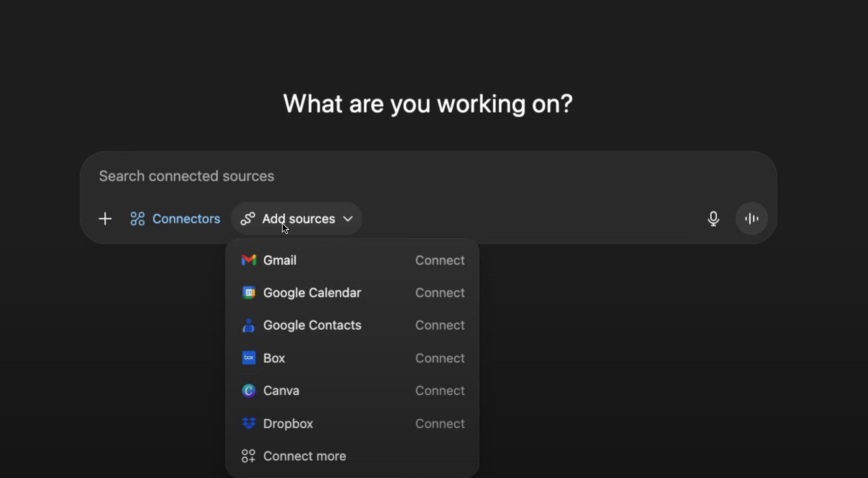Click the Connectors grid icon
Viewport: 868px width, 478px height.
(x=137, y=219)
